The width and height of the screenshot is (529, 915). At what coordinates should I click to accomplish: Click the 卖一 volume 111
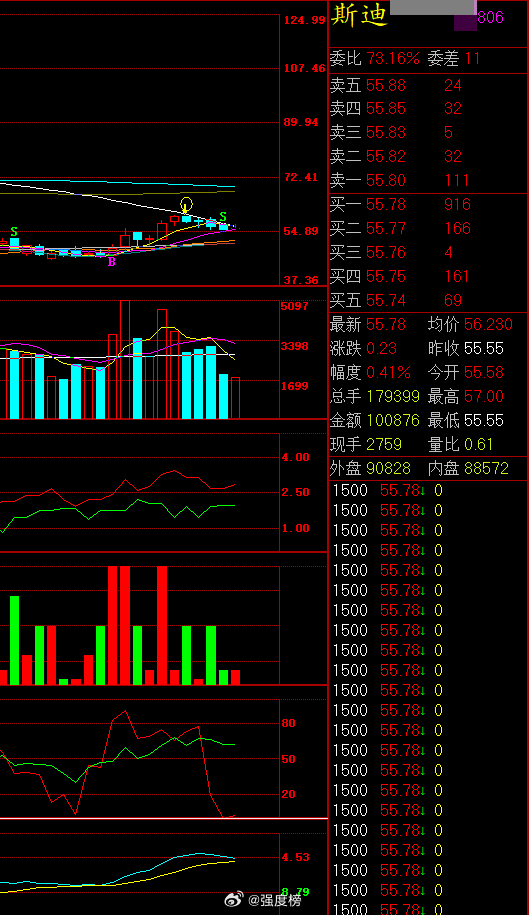click(457, 180)
